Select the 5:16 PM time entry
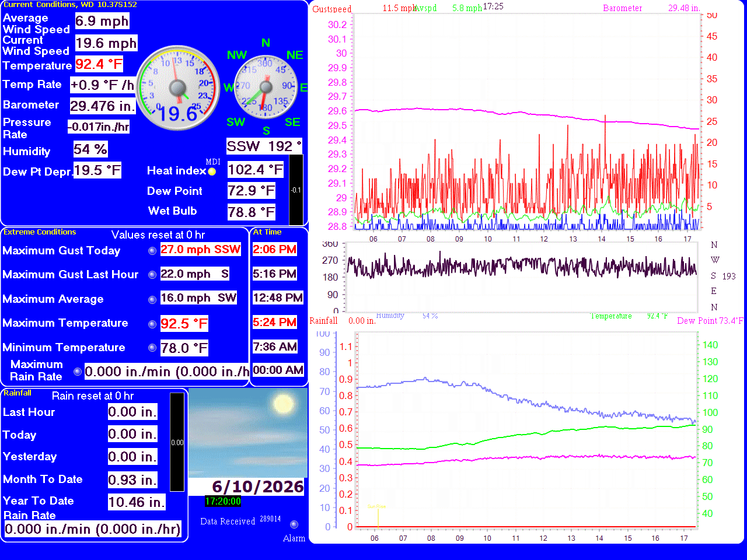This screenshot has width=747, height=560. click(275, 274)
